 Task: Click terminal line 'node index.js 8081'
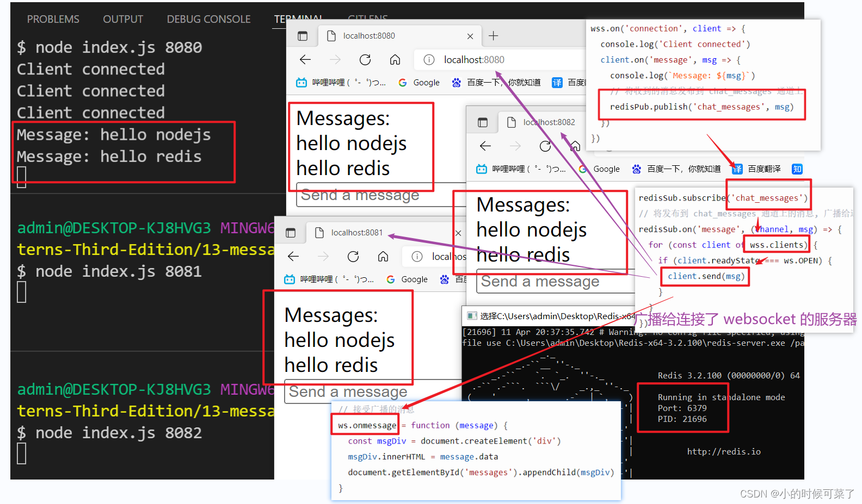click(119, 271)
